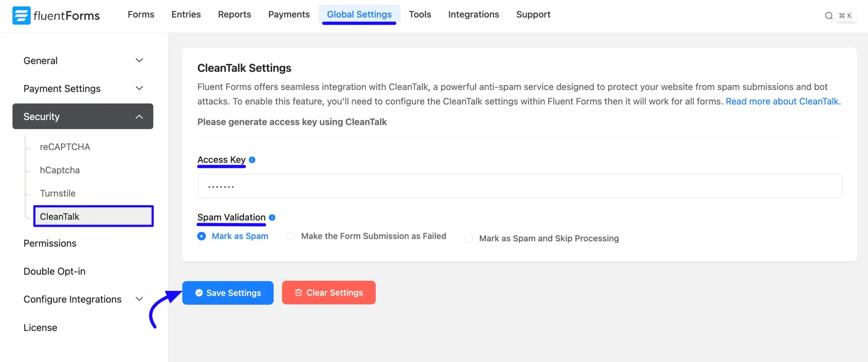Select the Mark as Spam radio option
This screenshot has width=868, height=362.
pos(201,236)
